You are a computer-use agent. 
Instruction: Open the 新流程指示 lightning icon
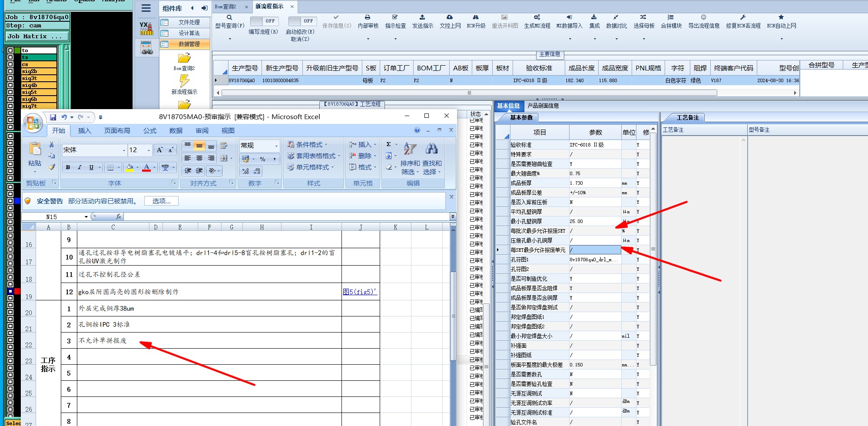pos(184,81)
